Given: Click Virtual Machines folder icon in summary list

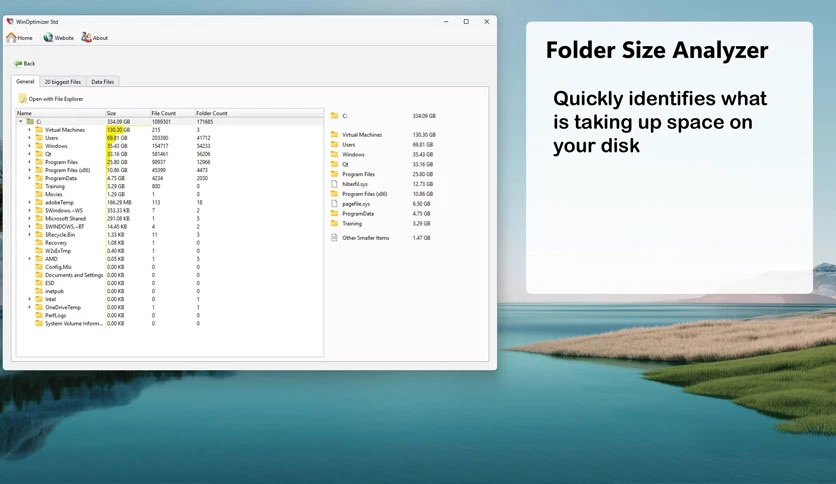Looking at the screenshot, I should [334, 135].
